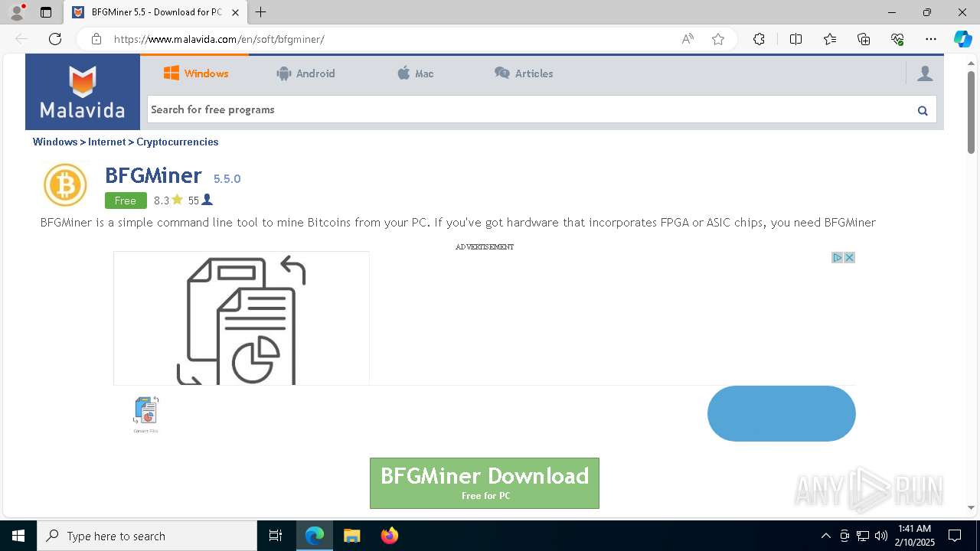
Task: Click the advertisement file conversion image
Action: tap(241, 318)
